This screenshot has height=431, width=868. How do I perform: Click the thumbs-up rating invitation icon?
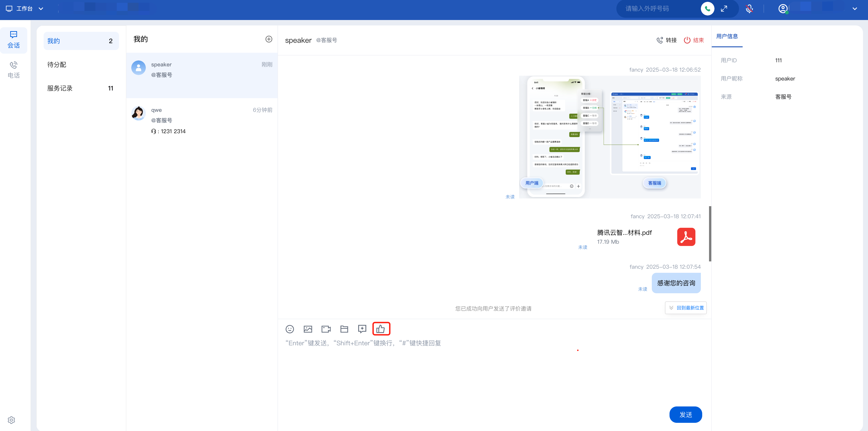coord(381,329)
